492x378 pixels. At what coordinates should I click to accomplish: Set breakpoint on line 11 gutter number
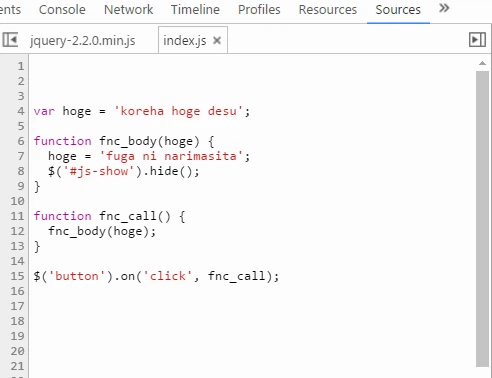17,216
